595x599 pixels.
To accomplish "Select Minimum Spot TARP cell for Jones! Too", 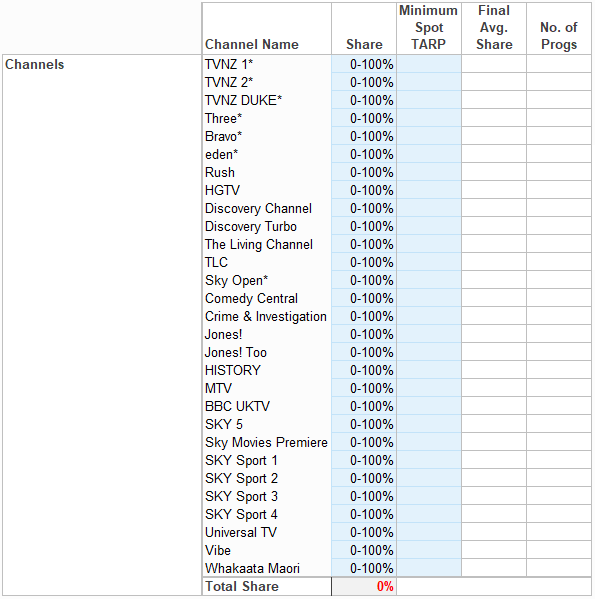I will click(429, 352).
